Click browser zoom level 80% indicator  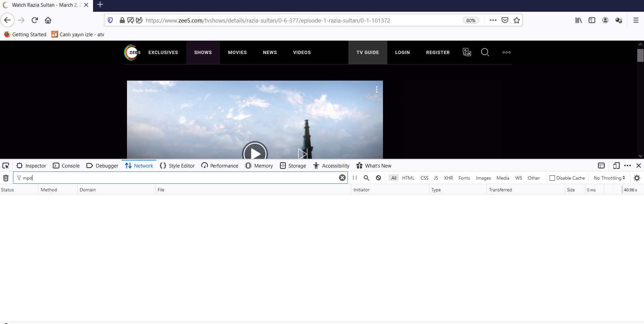470,20
